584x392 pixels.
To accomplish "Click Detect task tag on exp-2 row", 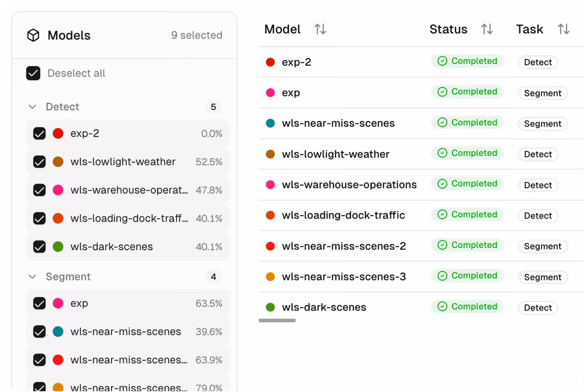I will [538, 62].
